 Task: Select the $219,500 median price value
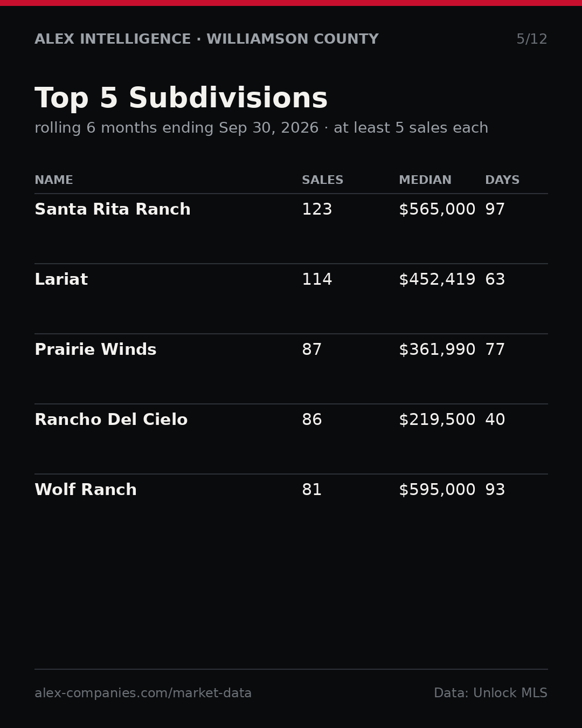437,420
